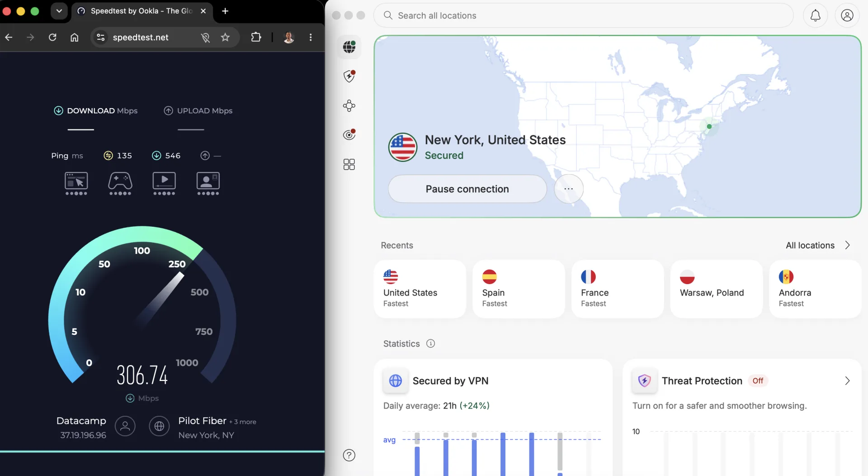Close the Speedtest browser tab
Image resolution: width=868 pixels, height=476 pixels.
click(203, 11)
